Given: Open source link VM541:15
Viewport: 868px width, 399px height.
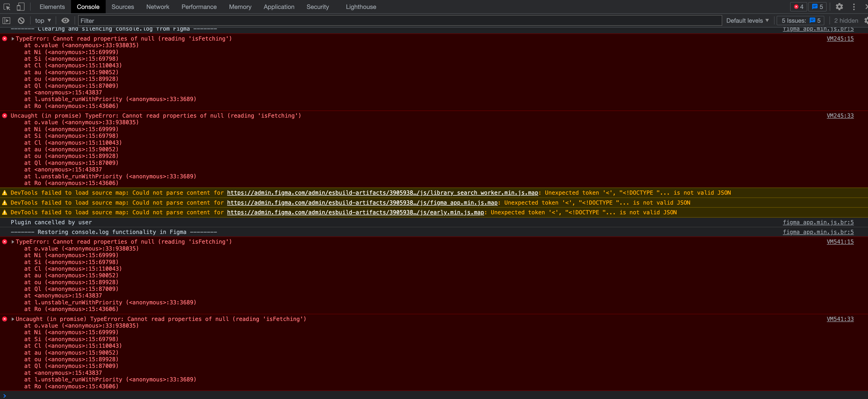Looking at the screenshot, I should point(840,241).
